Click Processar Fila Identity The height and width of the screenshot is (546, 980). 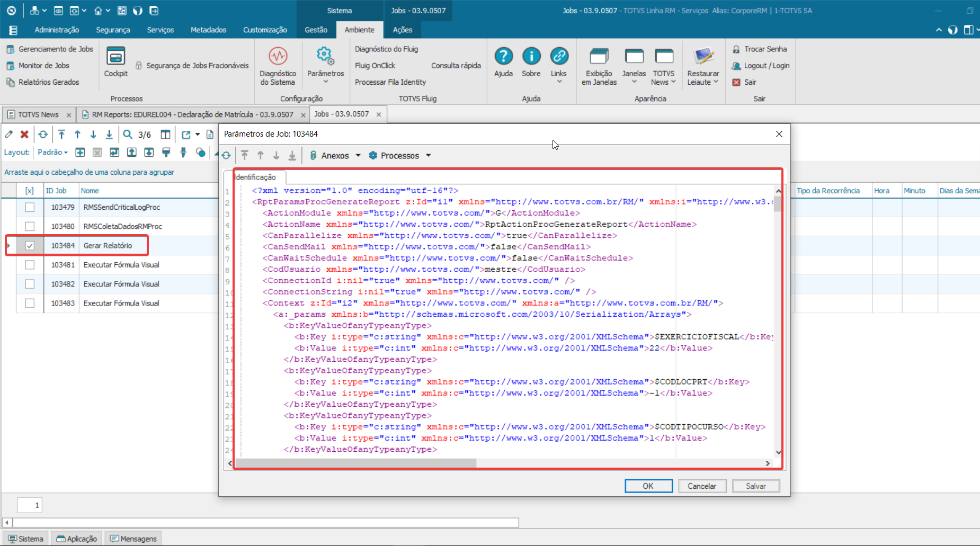pos(390,82)
